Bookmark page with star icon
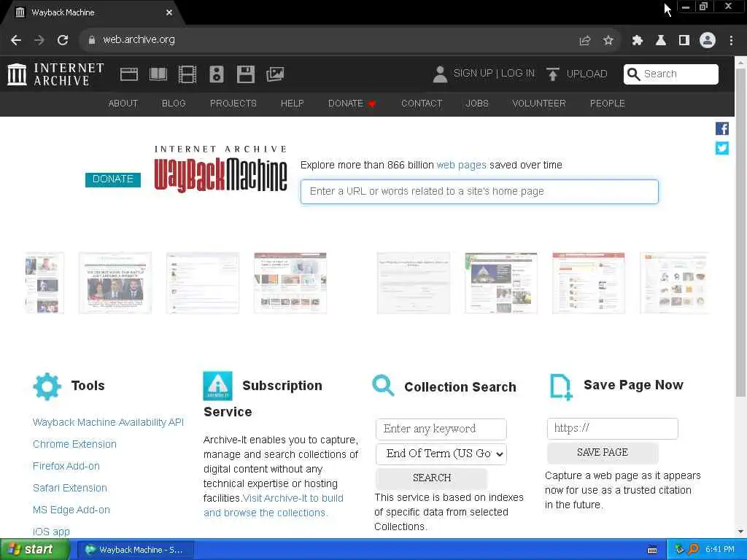This screenshot has height=560, width=747. pyautogui.click(x=608, y=41)
